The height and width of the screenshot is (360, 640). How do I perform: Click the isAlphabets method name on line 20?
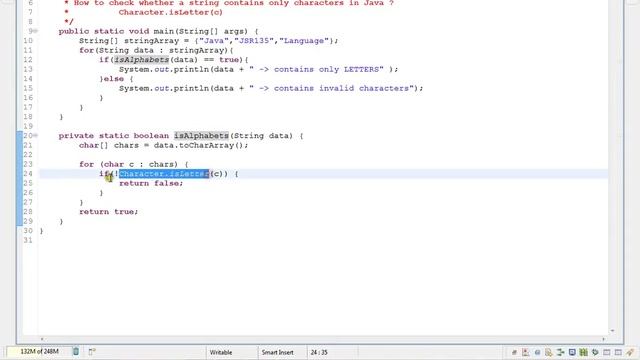point(201,136)
